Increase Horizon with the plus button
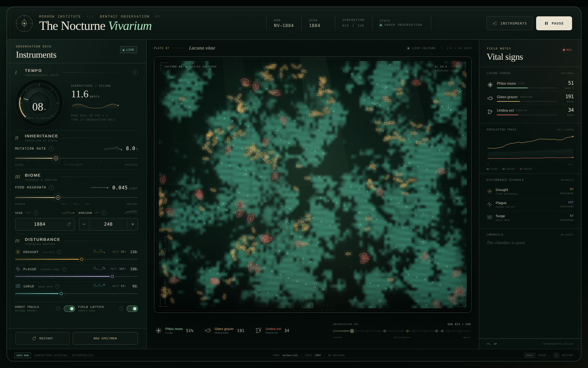The height and width of the screenshot is (368, 588). point(133,224)
